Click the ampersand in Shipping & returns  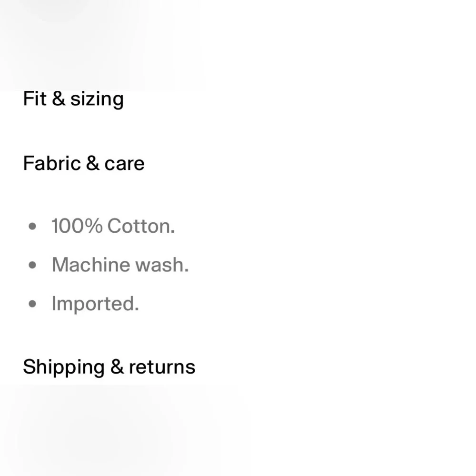[117, 367]
